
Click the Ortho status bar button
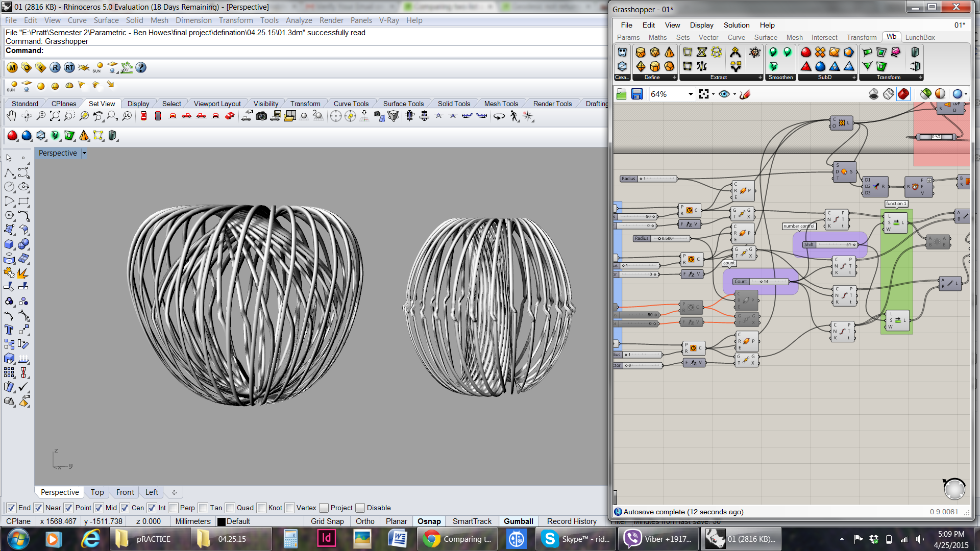coord(365,521)
